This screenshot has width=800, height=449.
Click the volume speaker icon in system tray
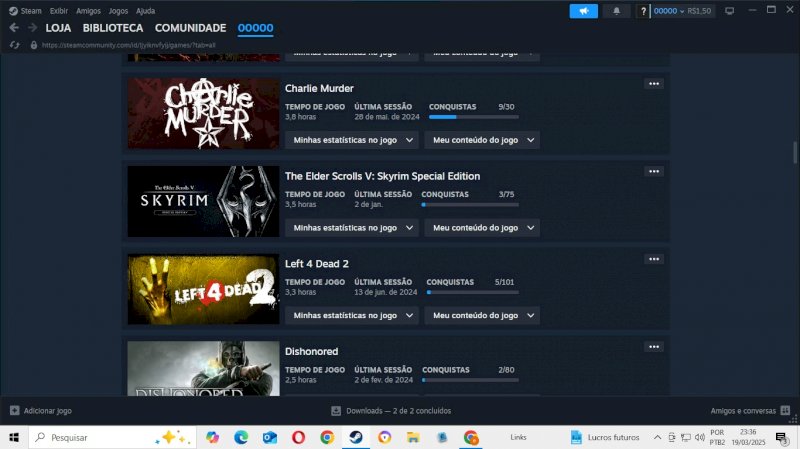(x=700, y=437)
